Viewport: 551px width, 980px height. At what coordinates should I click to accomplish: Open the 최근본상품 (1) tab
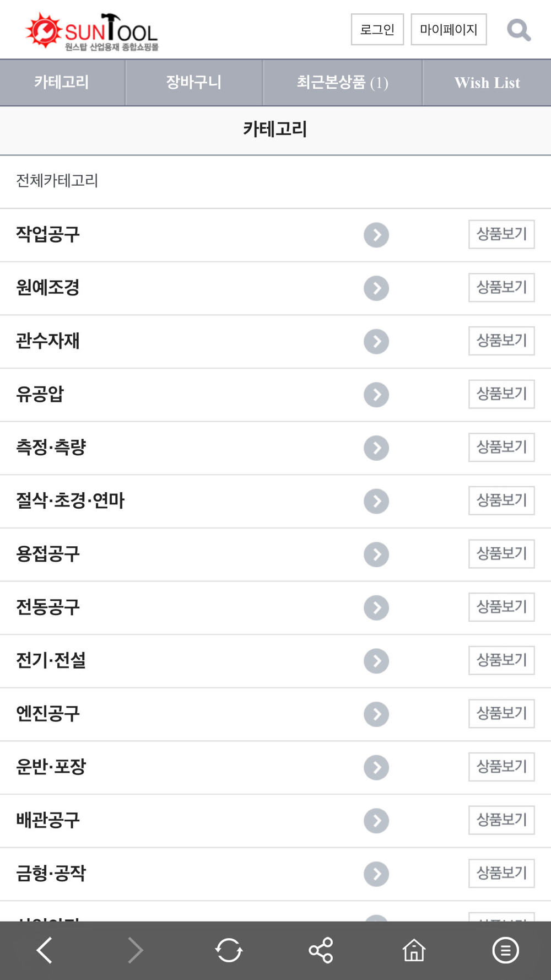pyautogui.click(x=343, y=83)
